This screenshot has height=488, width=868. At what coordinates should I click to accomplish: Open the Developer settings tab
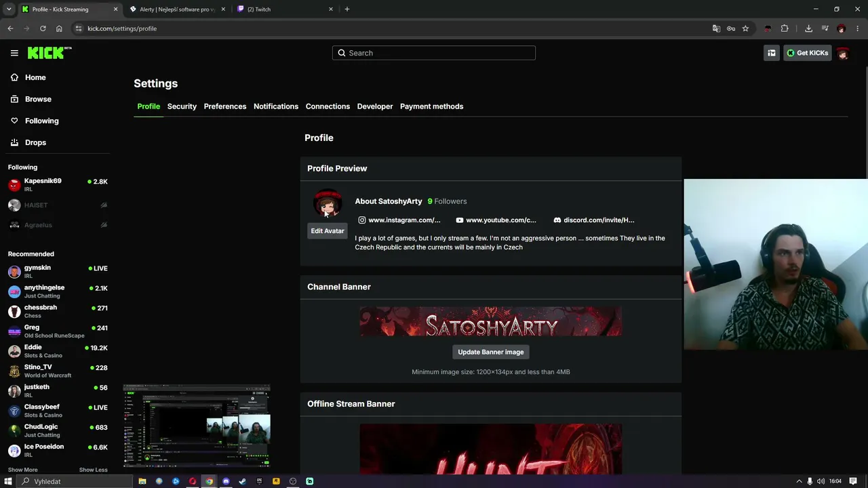(375, 106)
